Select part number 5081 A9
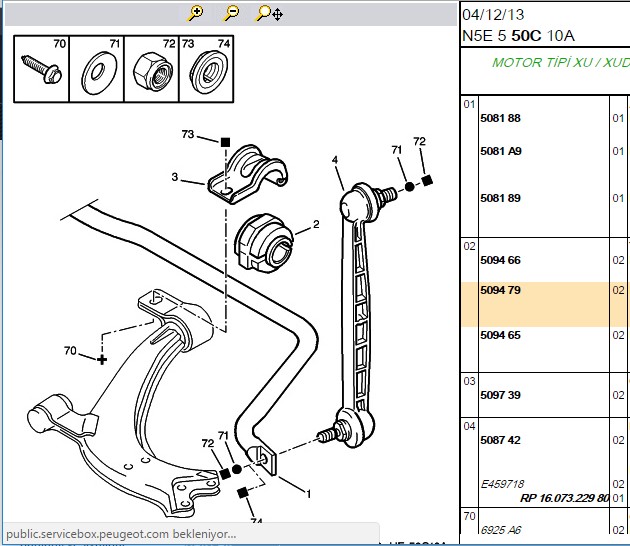 501,151
